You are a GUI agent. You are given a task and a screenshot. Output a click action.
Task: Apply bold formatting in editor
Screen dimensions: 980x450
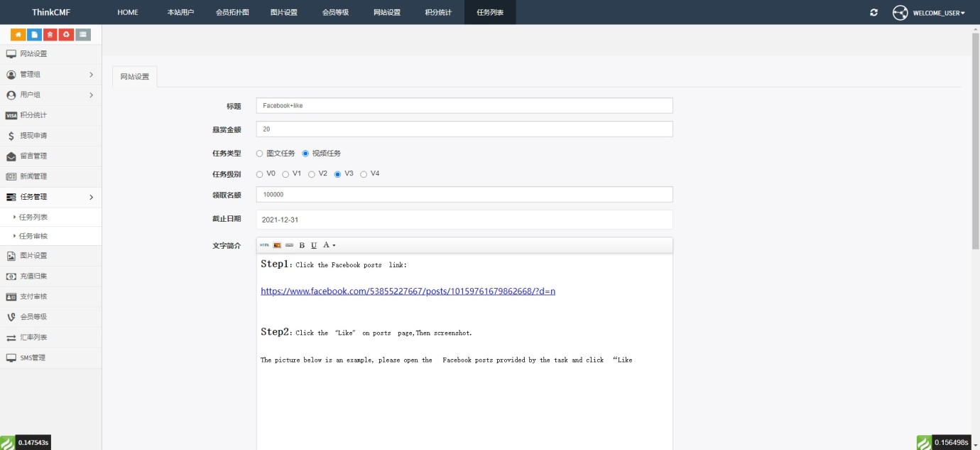[302, 245]
